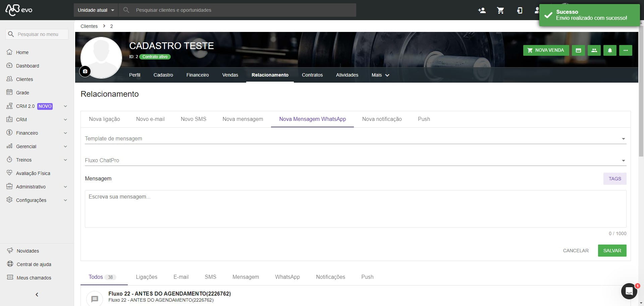Click the card icon next to Nova Venda

pos(578,50)
